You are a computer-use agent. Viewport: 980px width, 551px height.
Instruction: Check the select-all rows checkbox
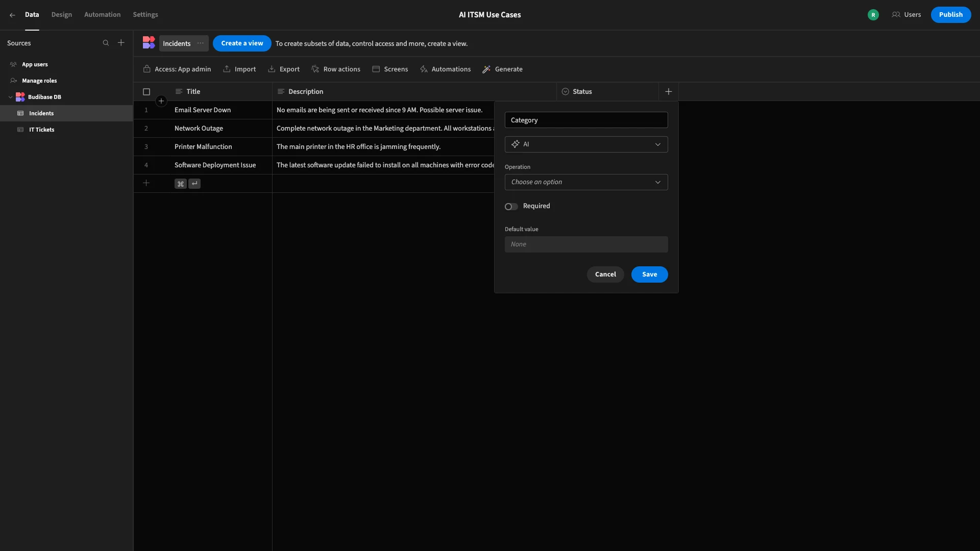pos(146,92)
